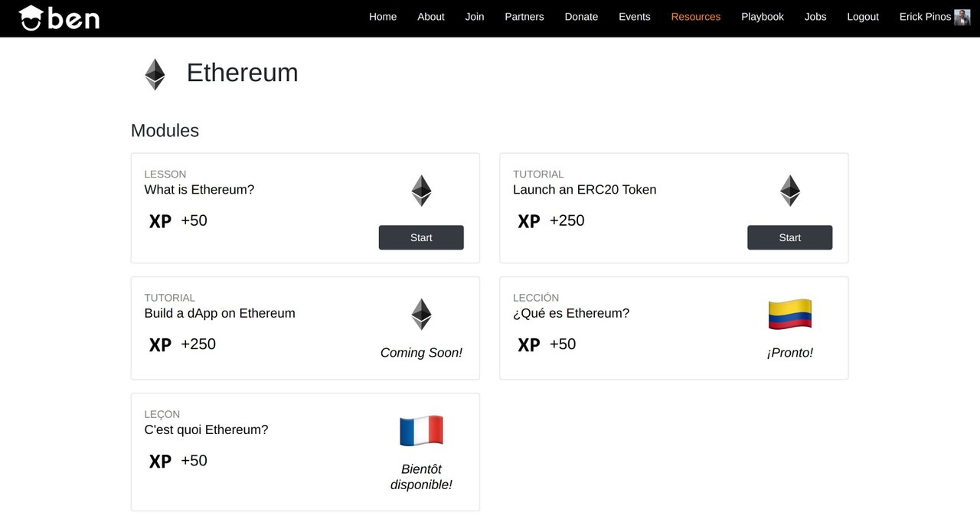This screenshot has height=519, width=980.
Task: Click the Ethereum icon in What is Ethereum card
Action: point(421,191)
